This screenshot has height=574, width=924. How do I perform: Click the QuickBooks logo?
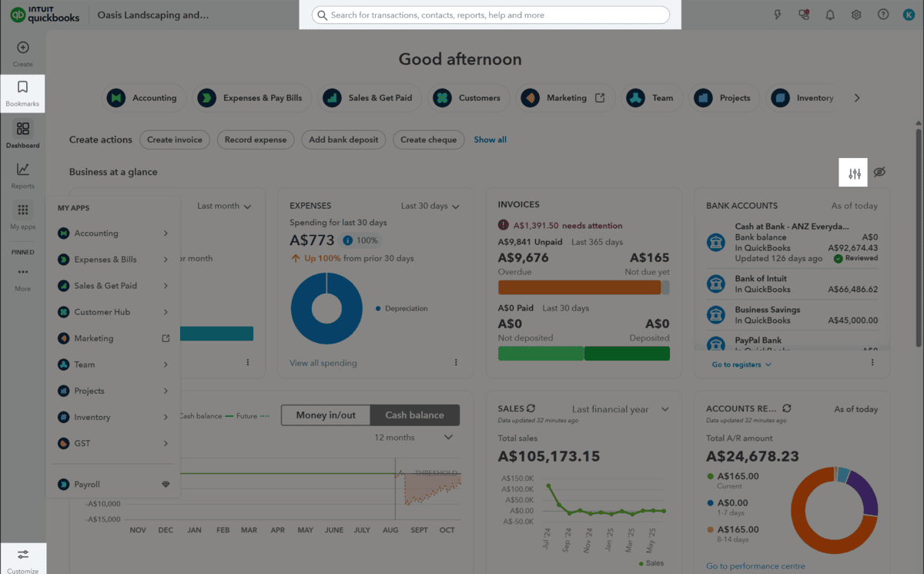tap(46, 15)
